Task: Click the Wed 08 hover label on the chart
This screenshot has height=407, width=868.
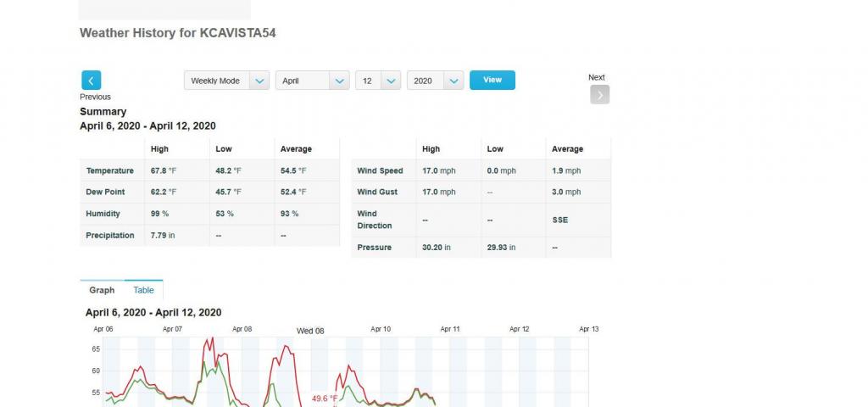Action: (x=310, y=332)
